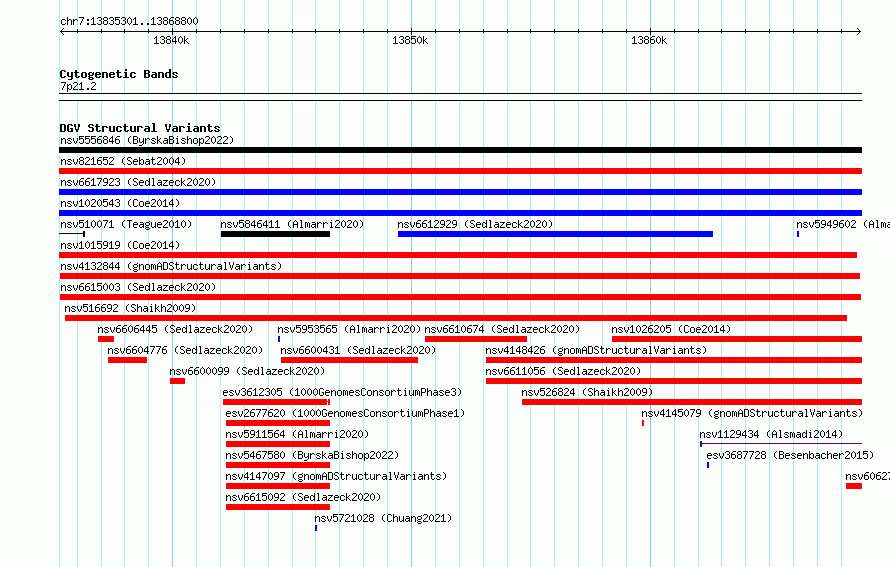
Task: Open the nsv5467580 (ByrskaBishop2022) label
Action: (x=312, y=455)
